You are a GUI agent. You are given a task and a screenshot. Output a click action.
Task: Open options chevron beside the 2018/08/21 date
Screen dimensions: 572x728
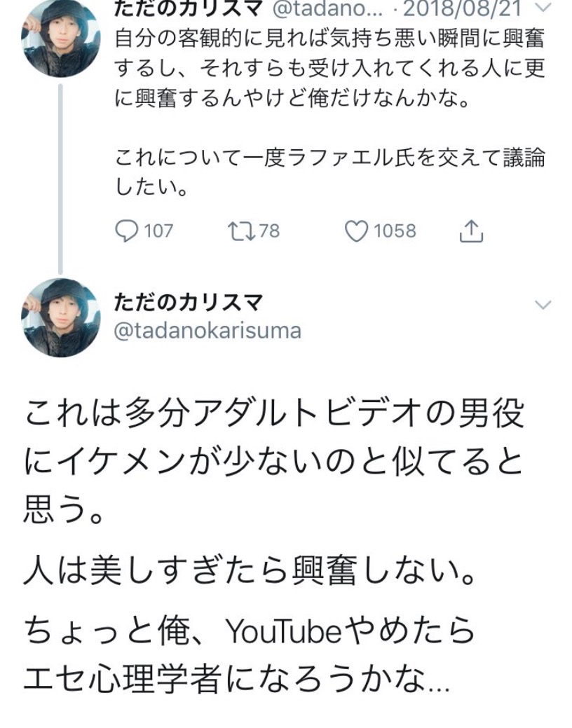coord(543,9)
